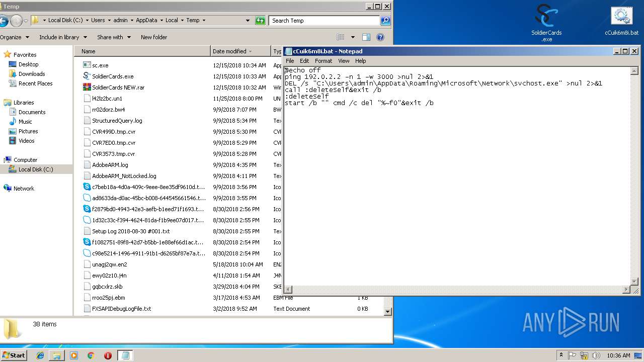The width and height of the screenshot is (644, 362).
Task: Select Music under Libraries
Action: point(25,122)
